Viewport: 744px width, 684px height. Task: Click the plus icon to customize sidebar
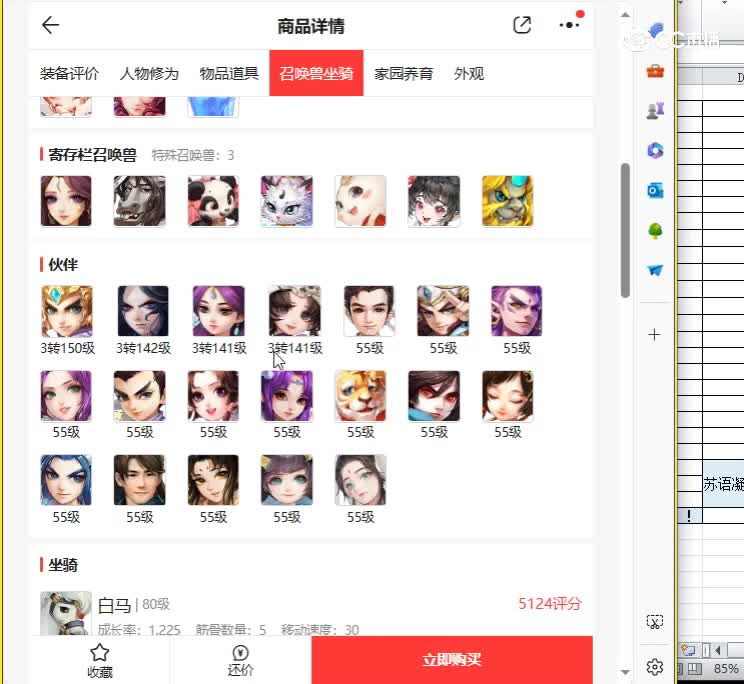point(654,334)
